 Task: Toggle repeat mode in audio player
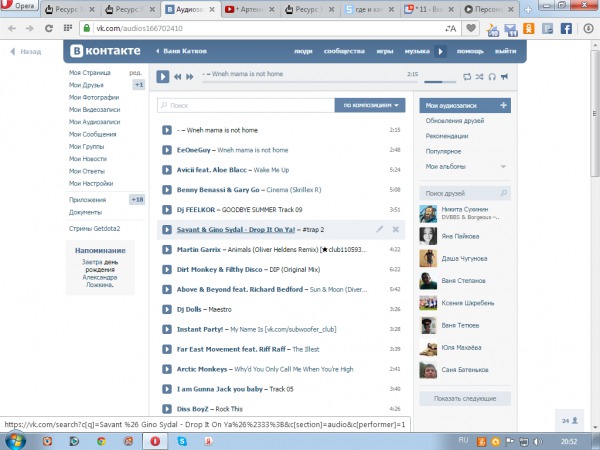pyautogui.click(x=467, y=77)
